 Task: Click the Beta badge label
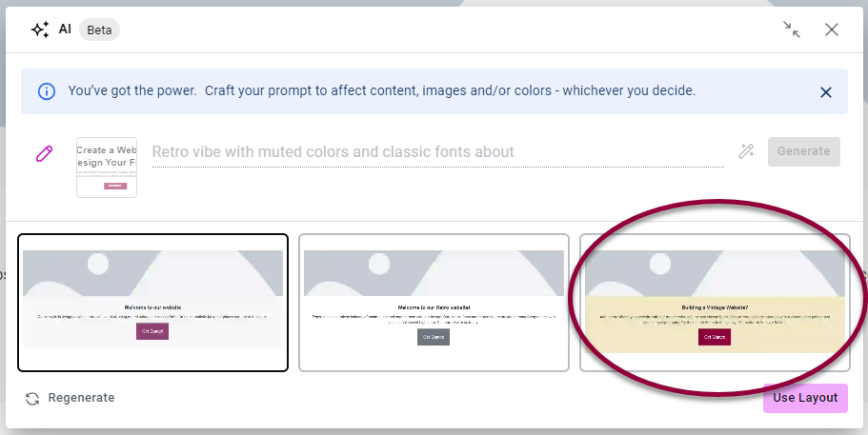point(99,30)
